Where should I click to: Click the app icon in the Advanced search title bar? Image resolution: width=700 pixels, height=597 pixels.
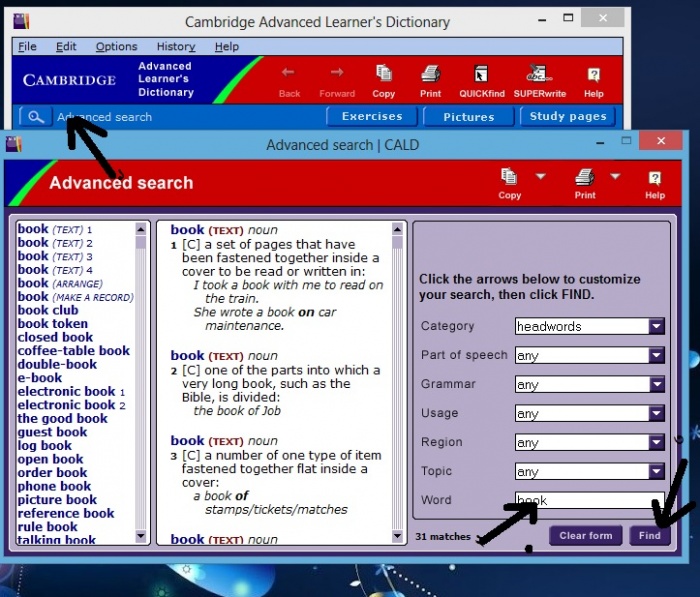point(13,144)
